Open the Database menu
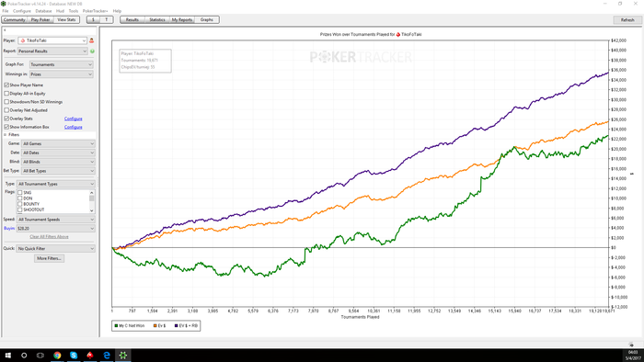This screenshot has width=644, height=362. 43,11
